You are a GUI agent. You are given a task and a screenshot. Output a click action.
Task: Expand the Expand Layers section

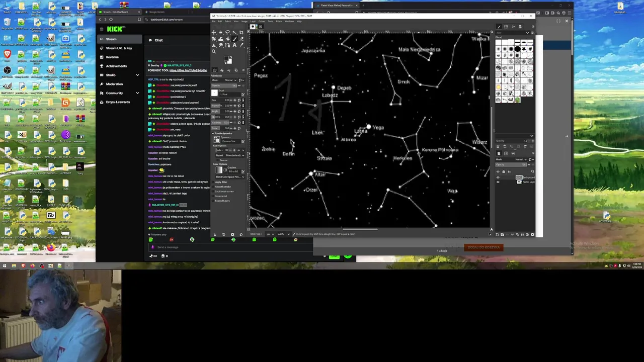[x=213, y=201]
